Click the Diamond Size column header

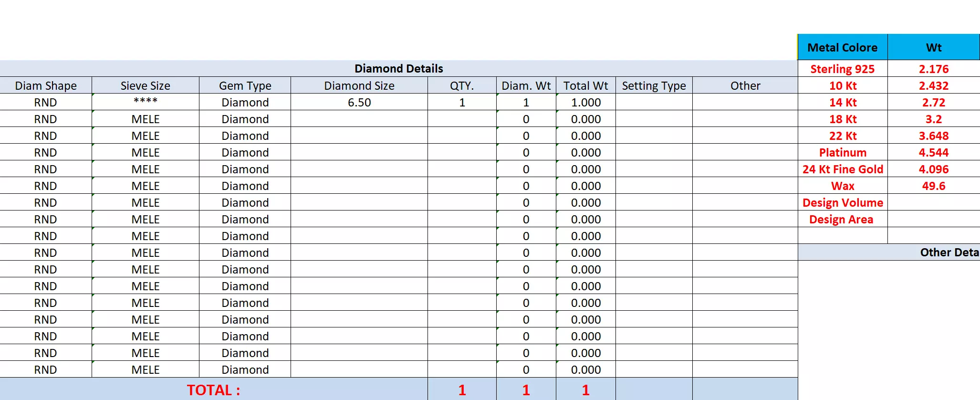[x=359, y=85]
